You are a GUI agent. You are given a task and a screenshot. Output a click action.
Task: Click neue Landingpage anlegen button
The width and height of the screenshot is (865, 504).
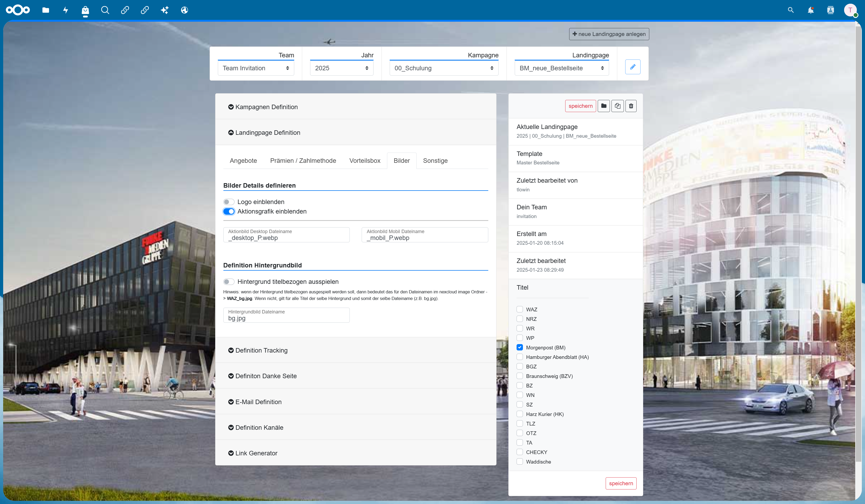point(609,34)
